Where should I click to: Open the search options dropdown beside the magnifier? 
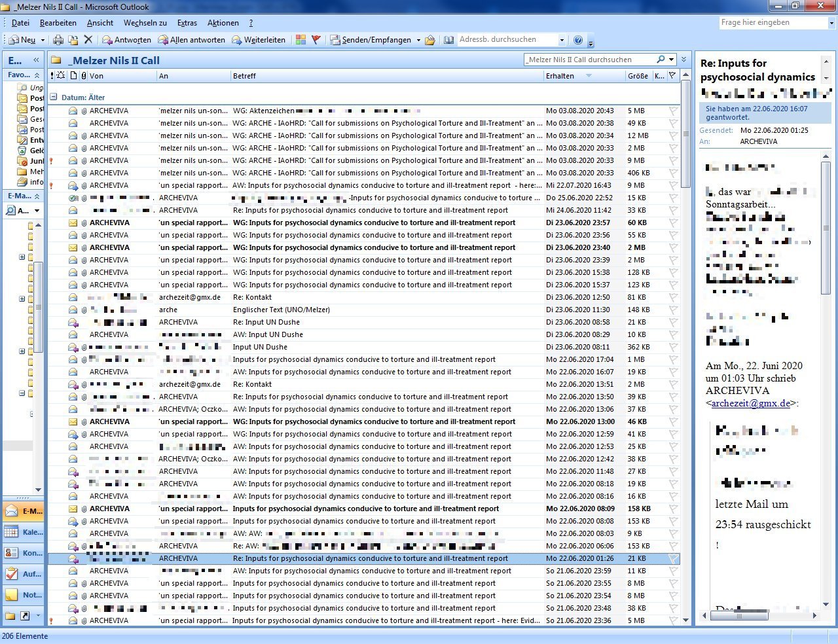pos(671,60)
